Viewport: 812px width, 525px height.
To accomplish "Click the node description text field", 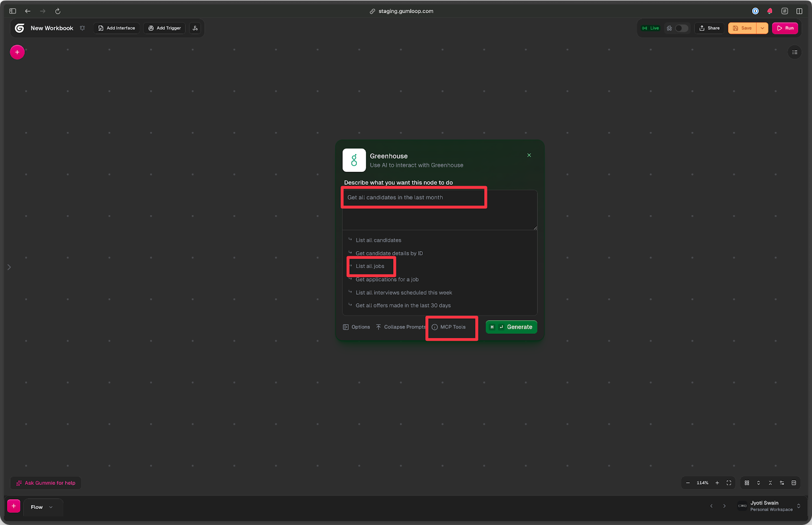I will click(x=439, y=209).
